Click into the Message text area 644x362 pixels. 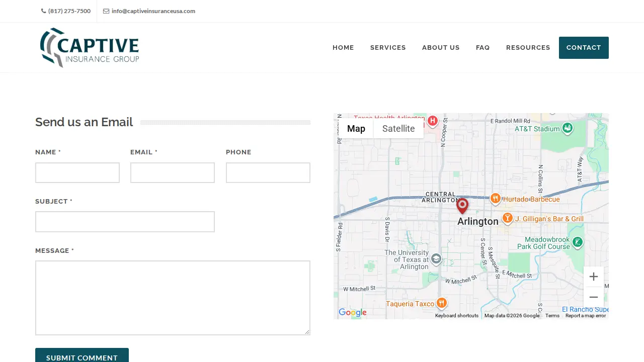click(173, 298)
